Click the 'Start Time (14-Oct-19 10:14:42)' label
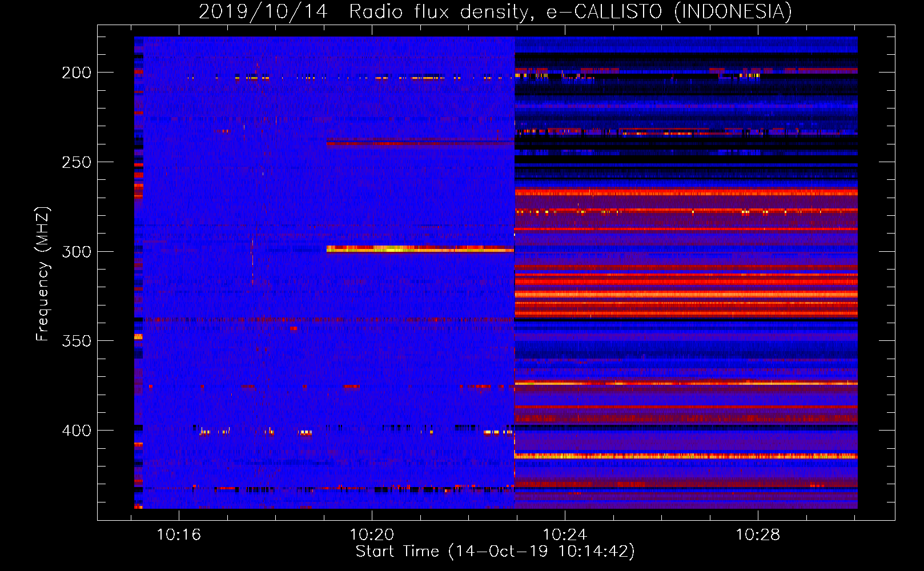Image resolution: width=924 pixels, height=571 pixels. pos(495,552)
